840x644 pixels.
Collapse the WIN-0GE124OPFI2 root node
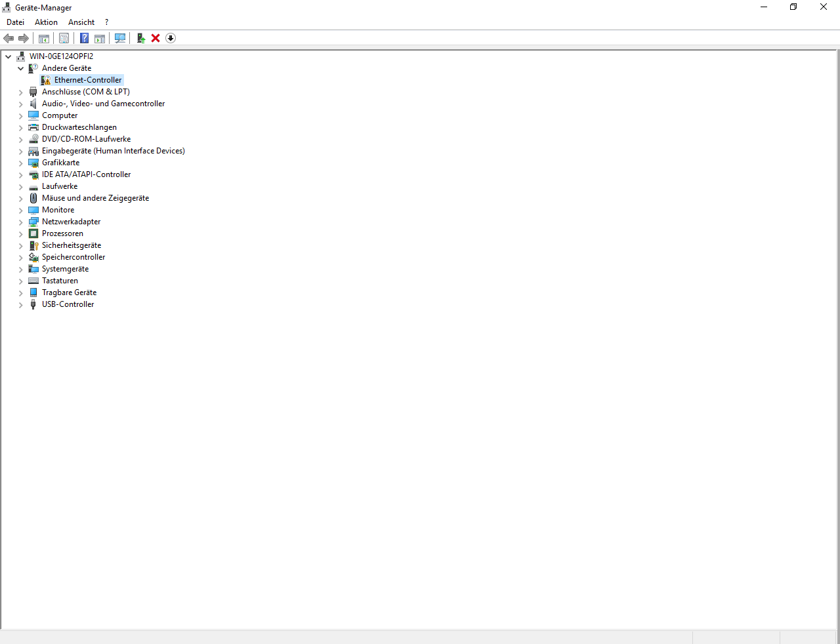coord(8,56)
